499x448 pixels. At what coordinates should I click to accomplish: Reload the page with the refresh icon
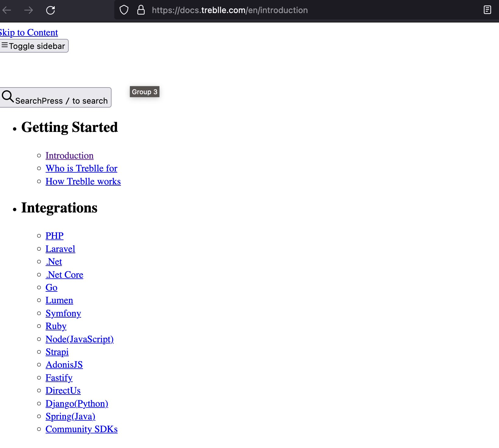pos(50,10)
